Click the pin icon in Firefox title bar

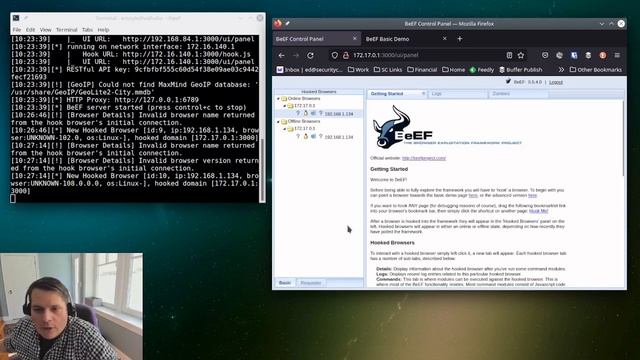(287, 24)
